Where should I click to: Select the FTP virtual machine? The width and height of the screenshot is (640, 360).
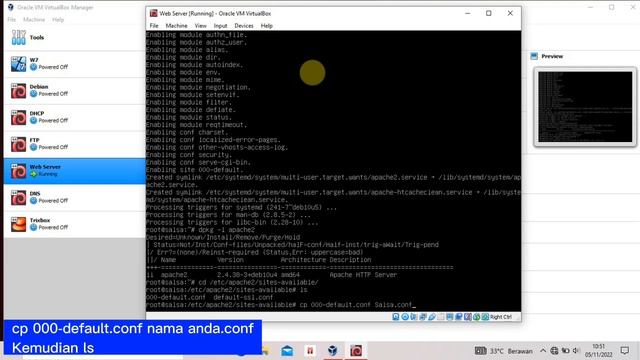coord(74,144)
